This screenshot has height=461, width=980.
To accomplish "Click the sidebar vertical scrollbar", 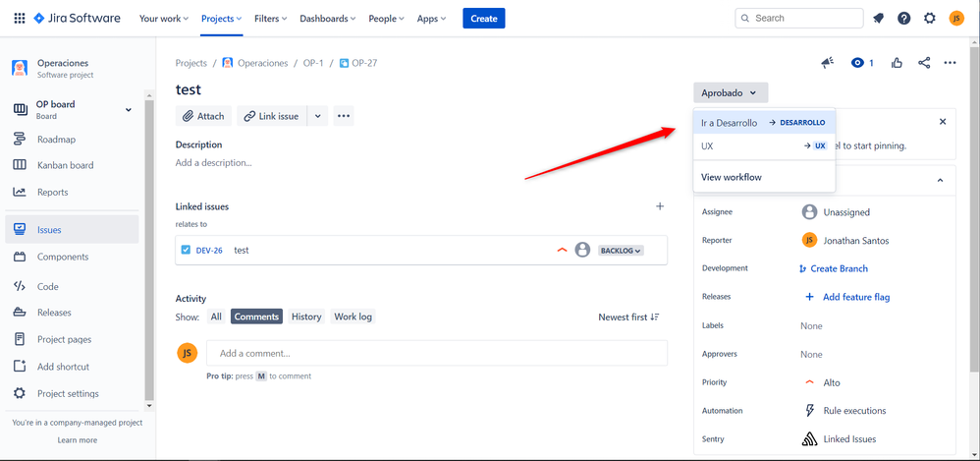I will point(148,251).
